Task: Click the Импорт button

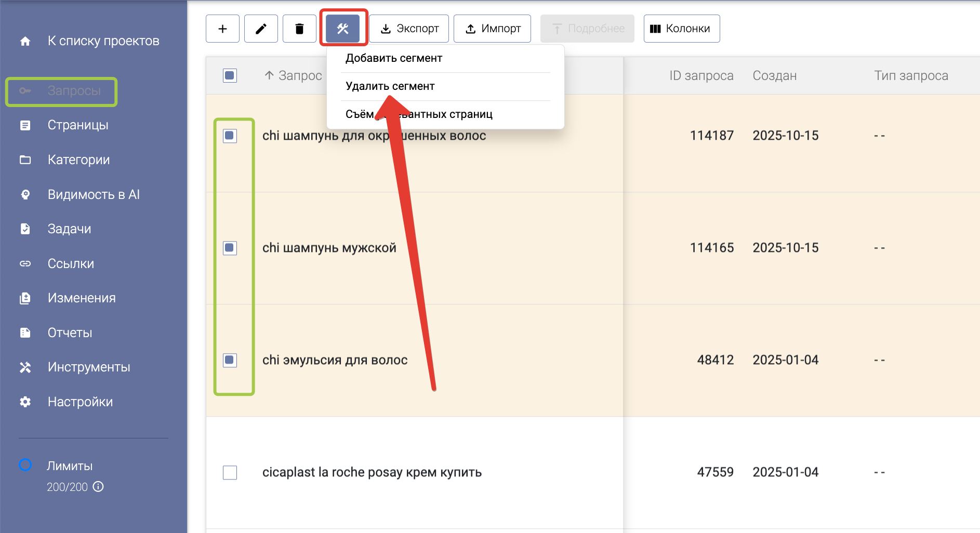Action: click(492, 29)
